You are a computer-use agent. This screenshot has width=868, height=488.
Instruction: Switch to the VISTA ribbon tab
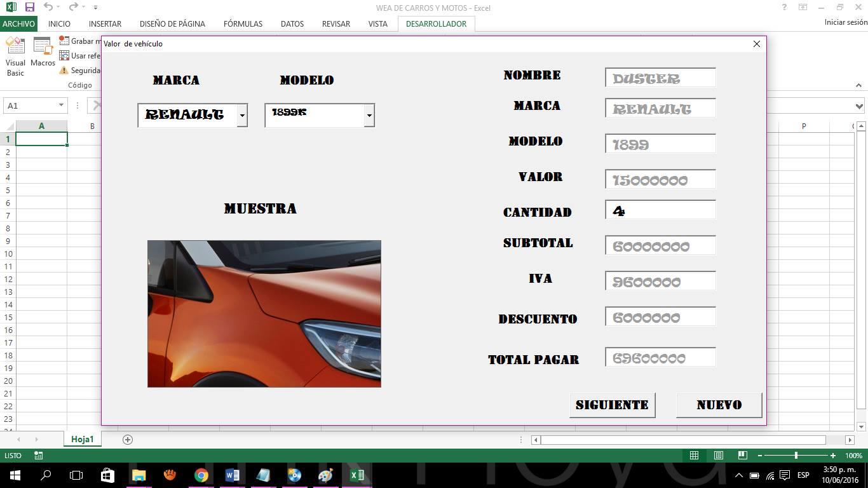coord(377,24)
